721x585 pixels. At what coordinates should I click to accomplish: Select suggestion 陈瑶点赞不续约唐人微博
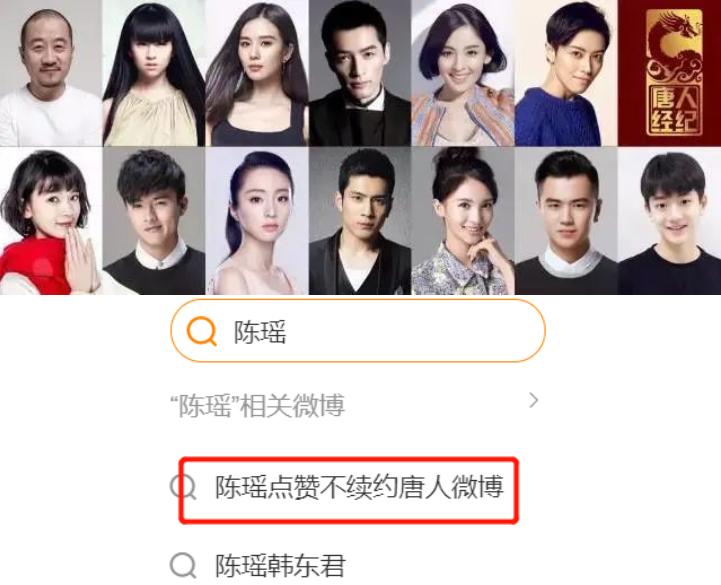coord(360,487)
